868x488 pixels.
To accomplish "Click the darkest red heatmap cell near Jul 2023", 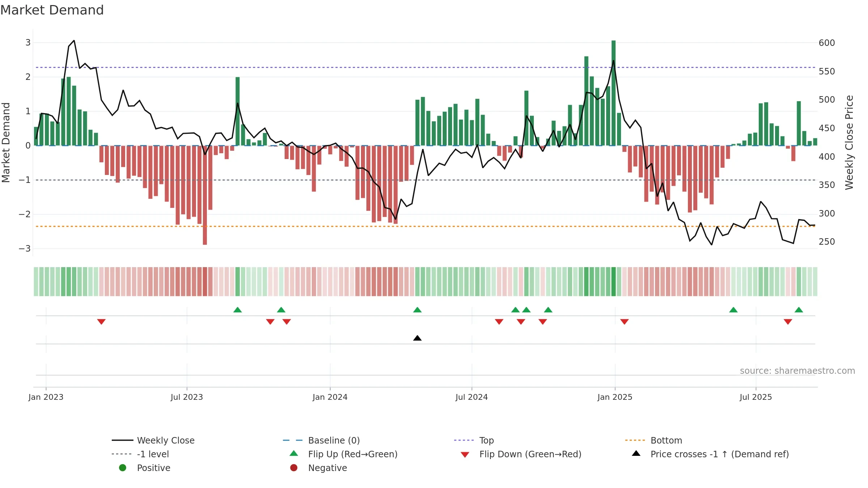I will pyautogui.click(x=205, y=282).
